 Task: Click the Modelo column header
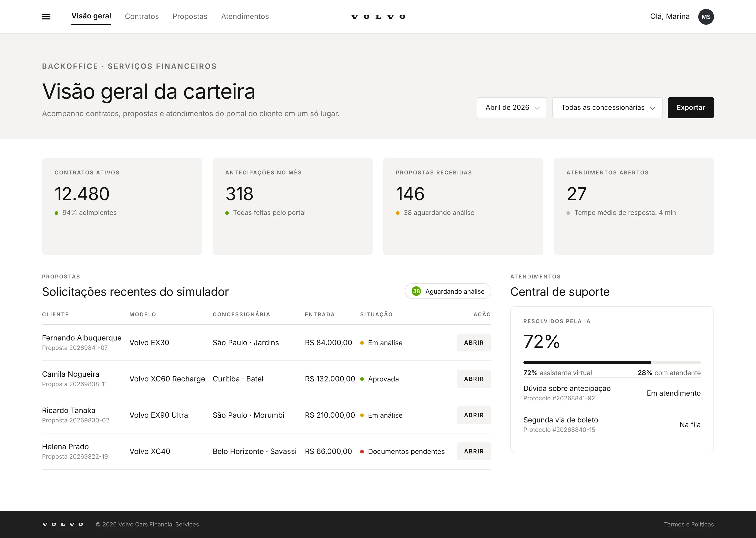click(x=143, y=314)
